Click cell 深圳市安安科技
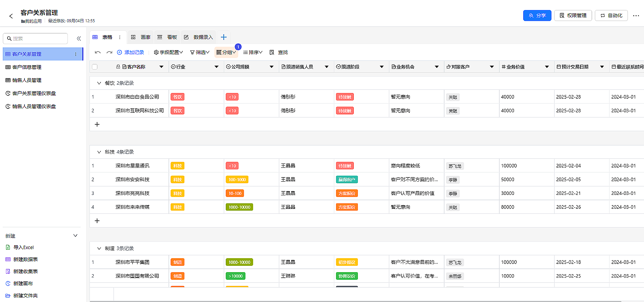 coord(132,180)
